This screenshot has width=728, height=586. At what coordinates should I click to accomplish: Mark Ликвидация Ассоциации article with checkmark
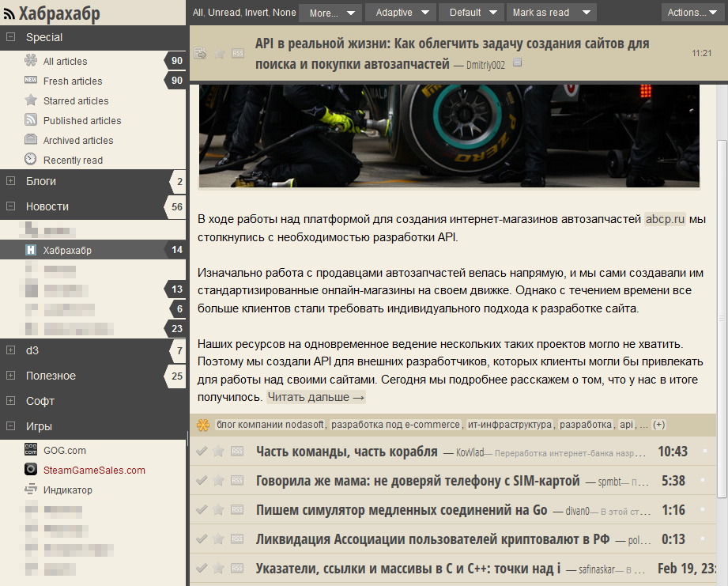coord(202,539)
